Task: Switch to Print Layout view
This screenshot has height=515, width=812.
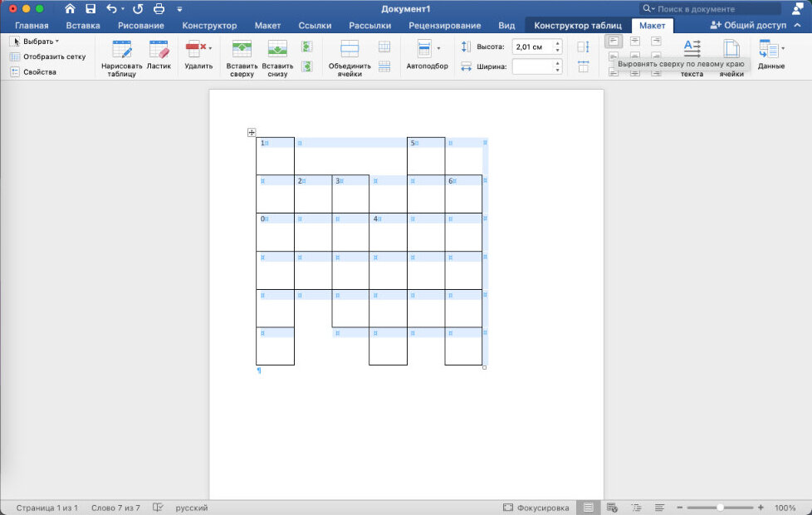Action: point(589,508)
